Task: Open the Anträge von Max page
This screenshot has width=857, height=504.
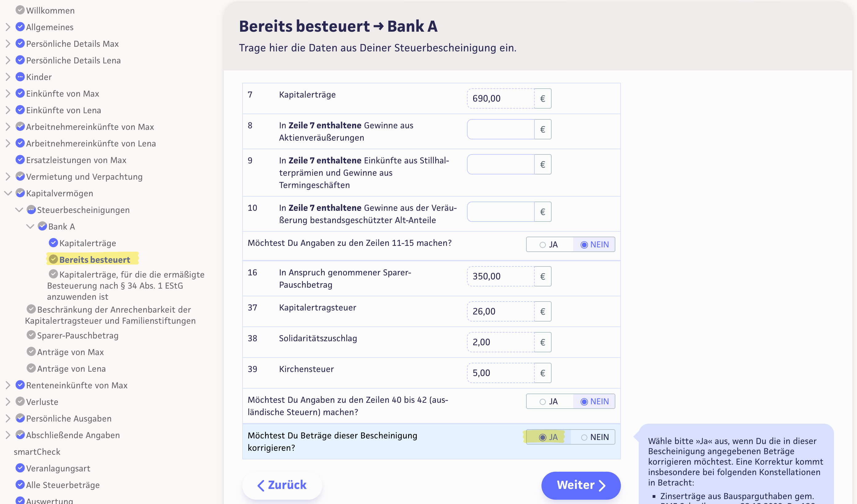Action: tap(70, 352)
